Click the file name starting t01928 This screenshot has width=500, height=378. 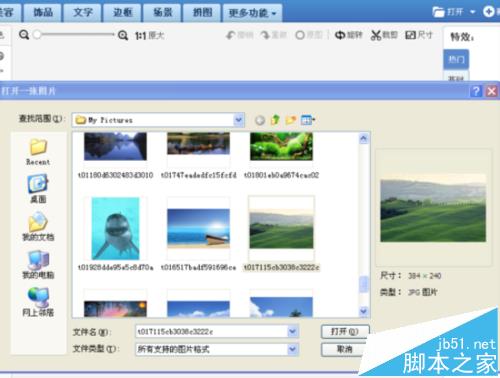(115, 267)
